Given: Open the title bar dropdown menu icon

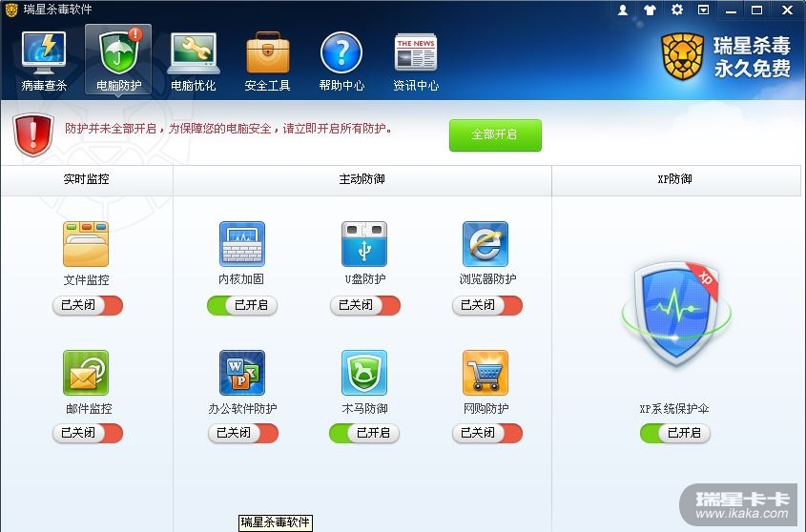Looking at the screenshot, I should pos(703,10).
